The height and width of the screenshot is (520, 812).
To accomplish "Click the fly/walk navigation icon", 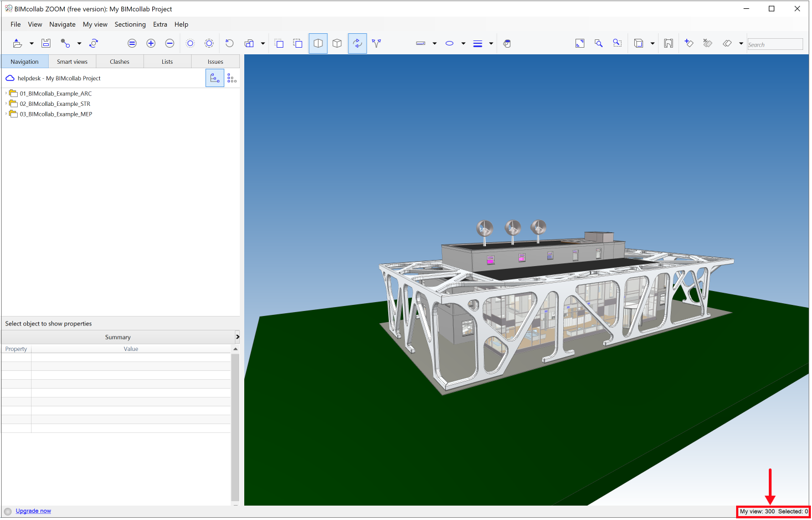I will pyautogui.click(x=377, y=43).
